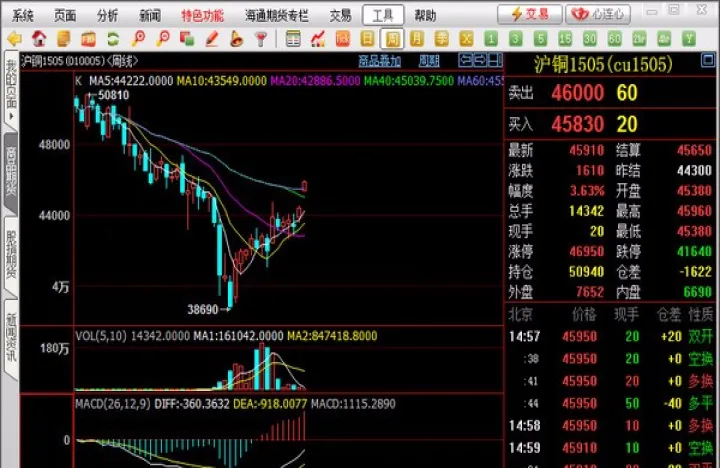The height and width of the screenshot is (468, 720).
Task: Open the 特色功能 menu
Action: pos(202,15)
